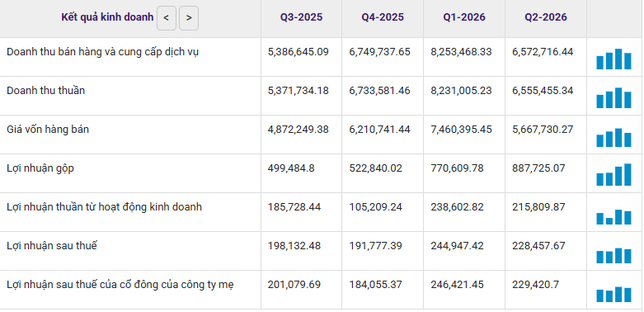This screenshot has height=312, width=644.
Task: Select the value 499,484.8
Action: tap(291, 168)
